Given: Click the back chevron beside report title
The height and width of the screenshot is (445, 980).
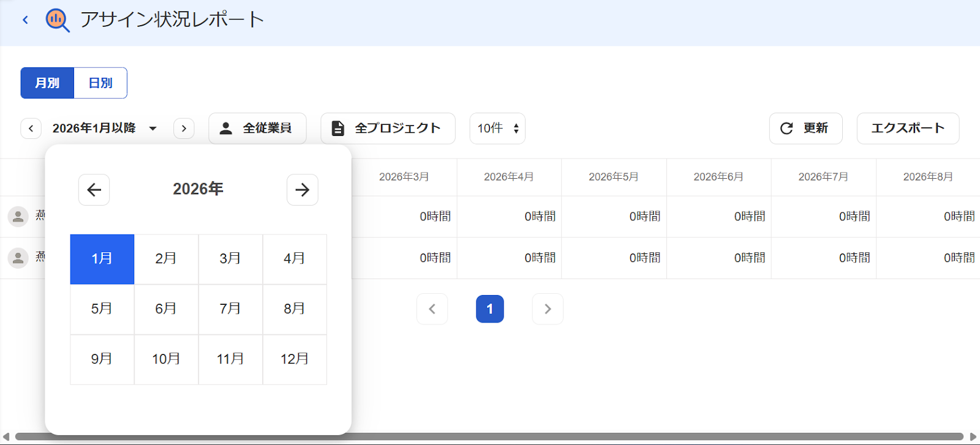Looking at the screenshot, I should click(25, 20).
